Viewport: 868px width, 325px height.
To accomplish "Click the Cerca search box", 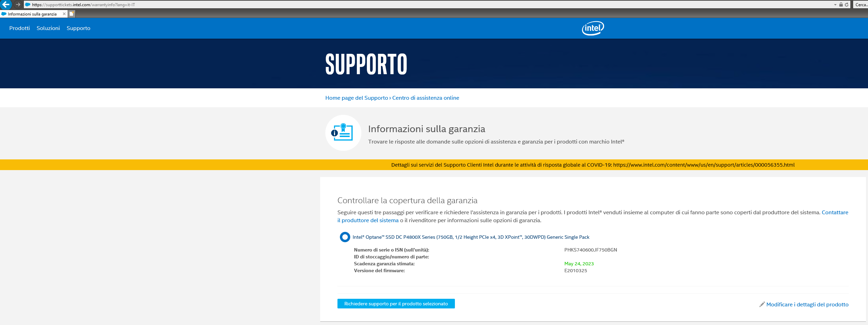I will (x=860, y=5).
